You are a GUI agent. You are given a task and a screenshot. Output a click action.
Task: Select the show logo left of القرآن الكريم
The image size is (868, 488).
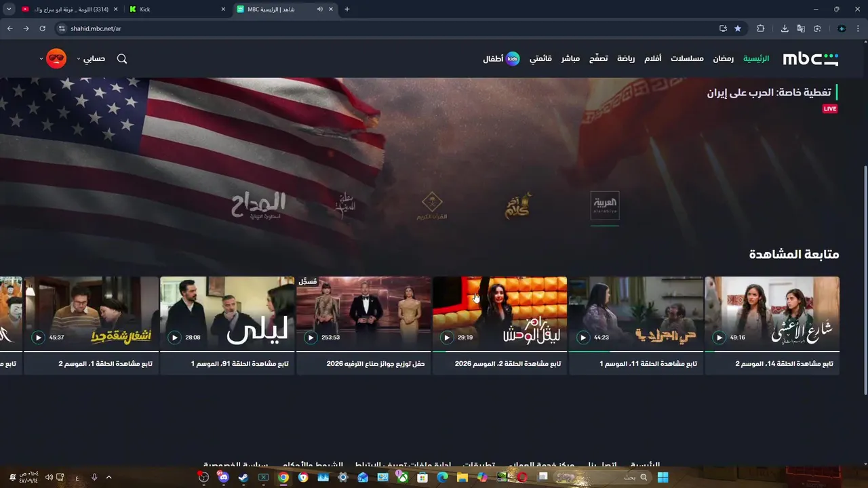345,205
